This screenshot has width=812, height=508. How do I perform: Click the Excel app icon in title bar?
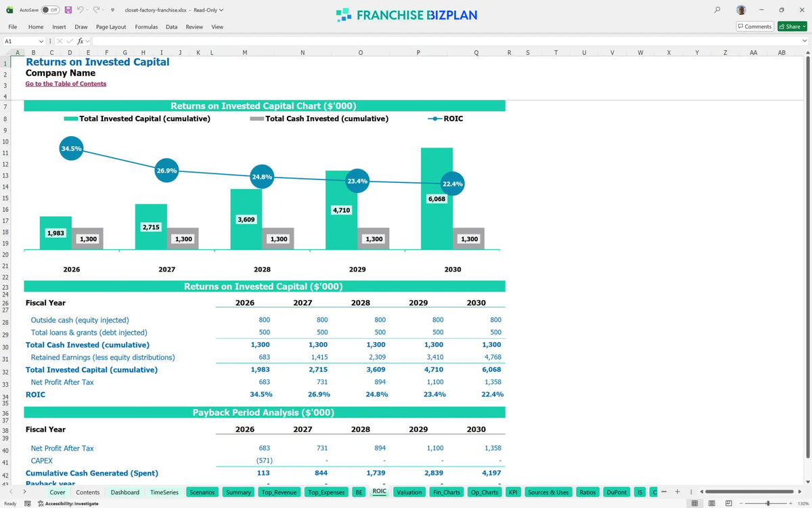coord(10,10)
